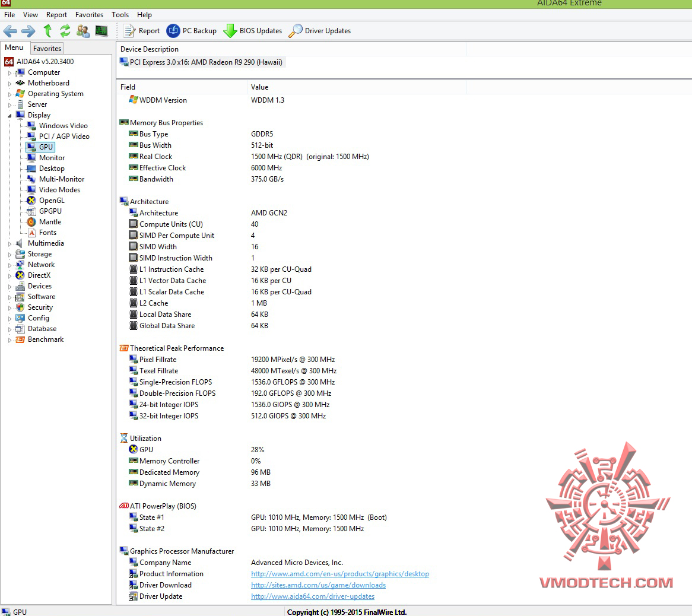The width and height of the screenshot is (692, 616).
Task: Select the PCI Express 3.0 x16 device row
Action: (201, 62)
